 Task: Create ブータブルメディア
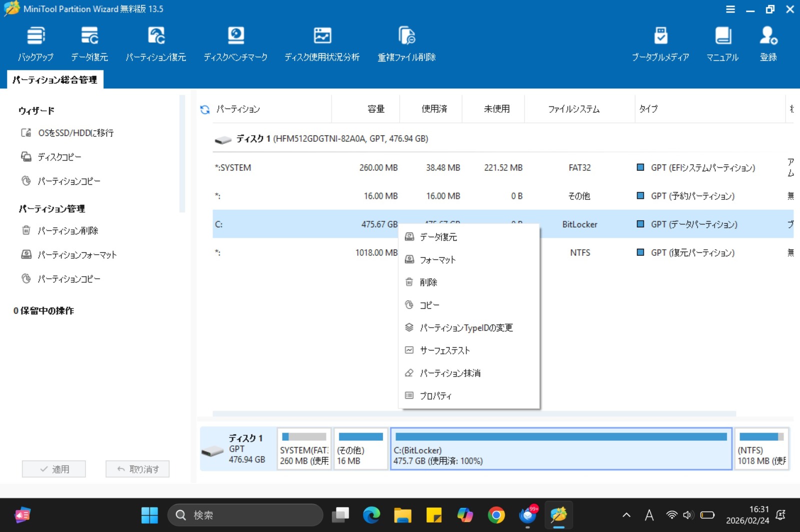660,43
